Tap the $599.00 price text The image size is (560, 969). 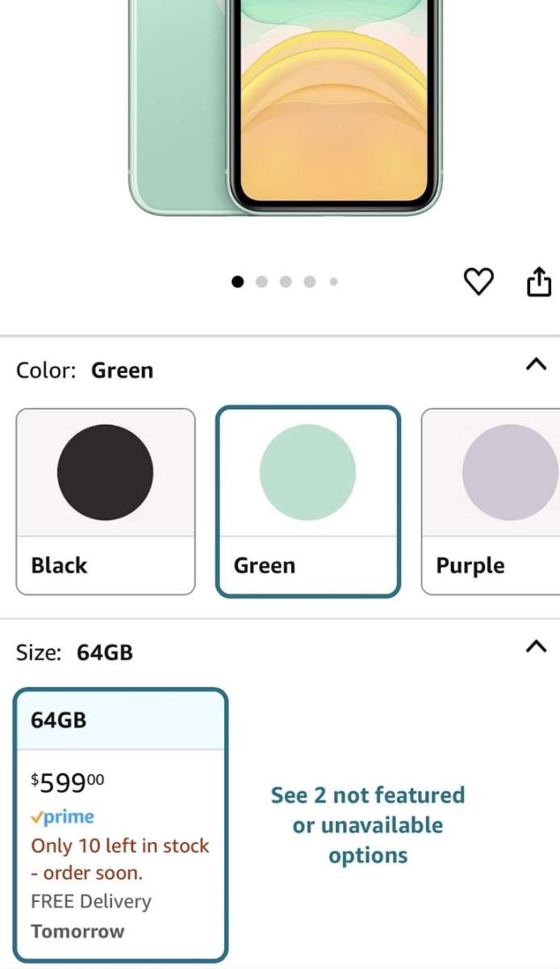click(68, 782)
